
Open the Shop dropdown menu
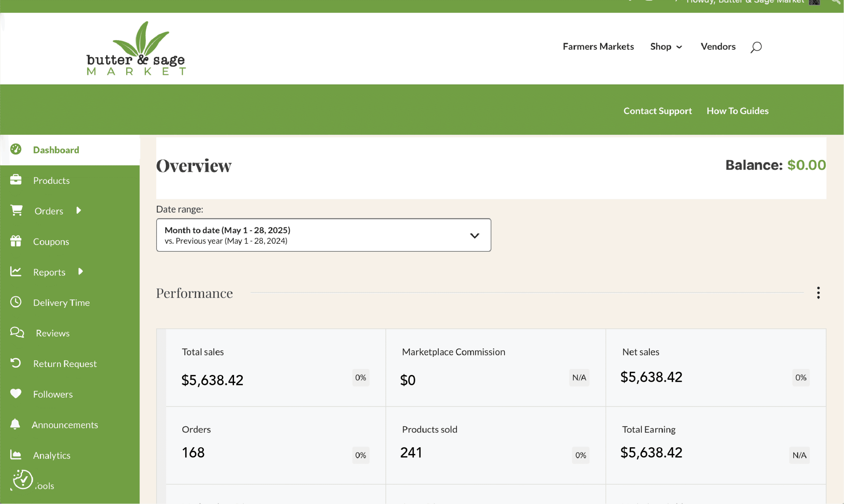[x=666, y=46]
